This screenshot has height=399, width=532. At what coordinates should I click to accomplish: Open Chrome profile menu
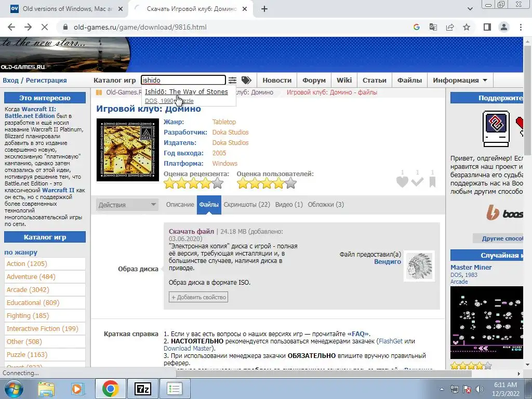504,27
